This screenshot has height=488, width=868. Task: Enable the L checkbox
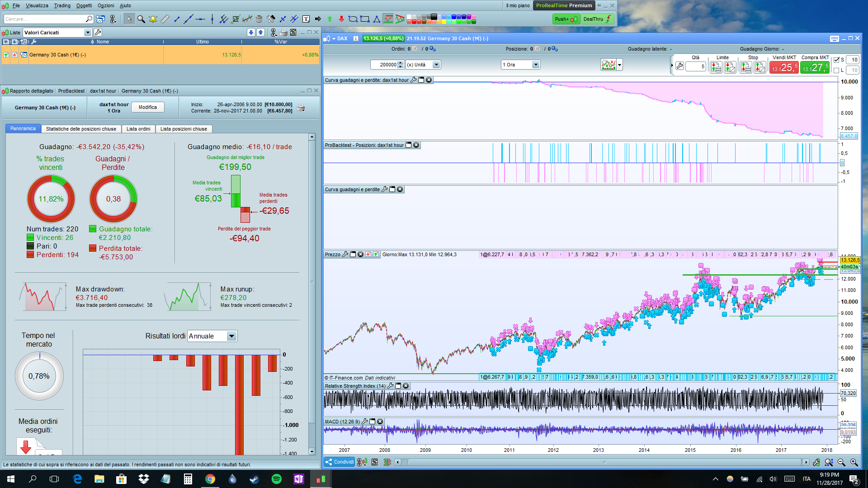pyautogui.click(x=836, y=70)
